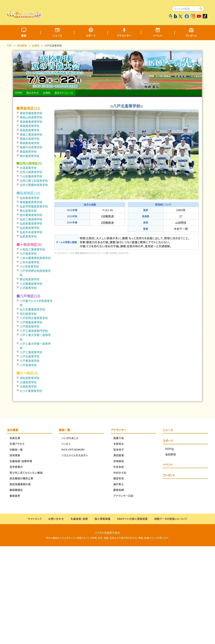Click the search magnifier icon
The image size is (215, 644).
pos(200,9)
